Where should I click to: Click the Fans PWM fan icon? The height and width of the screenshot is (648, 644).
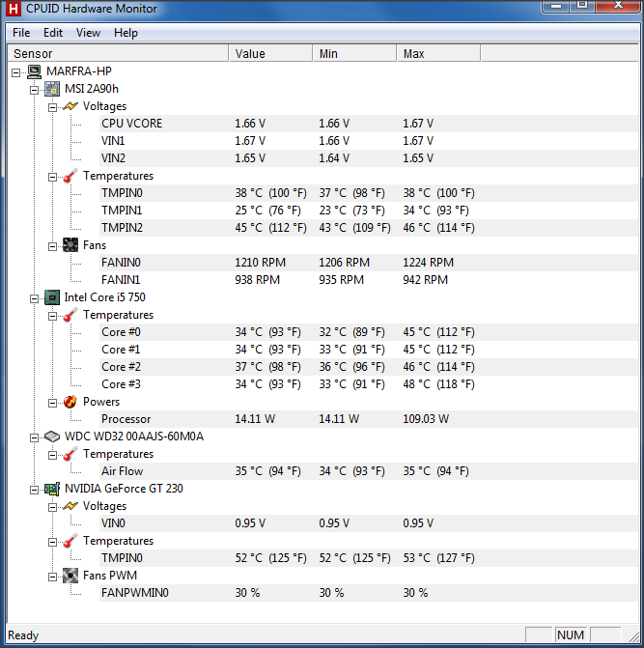[70, 576]
